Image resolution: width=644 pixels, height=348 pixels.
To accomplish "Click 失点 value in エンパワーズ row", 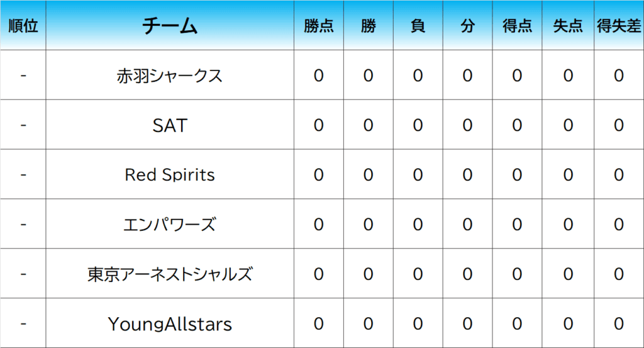I will pos(568,224).
